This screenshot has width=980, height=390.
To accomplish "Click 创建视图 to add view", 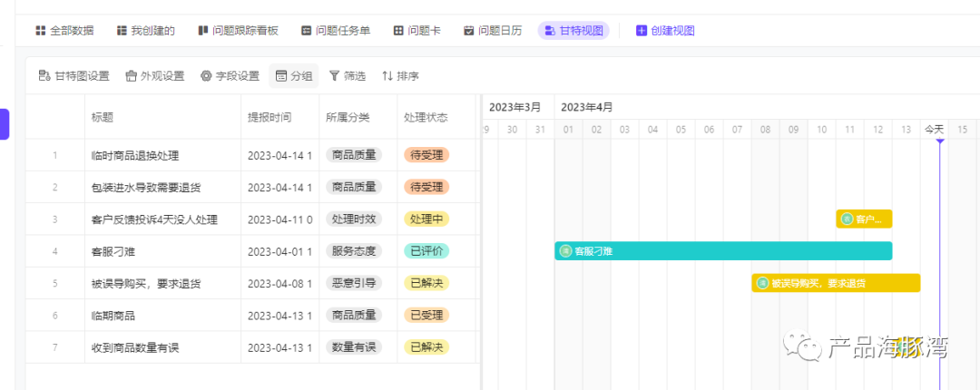I will click(x=665, y=31).
